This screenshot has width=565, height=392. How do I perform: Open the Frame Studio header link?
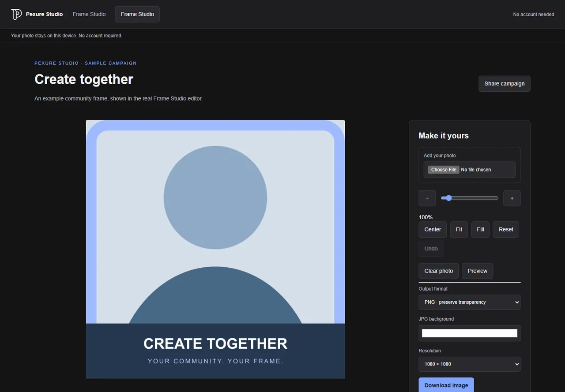89,14
